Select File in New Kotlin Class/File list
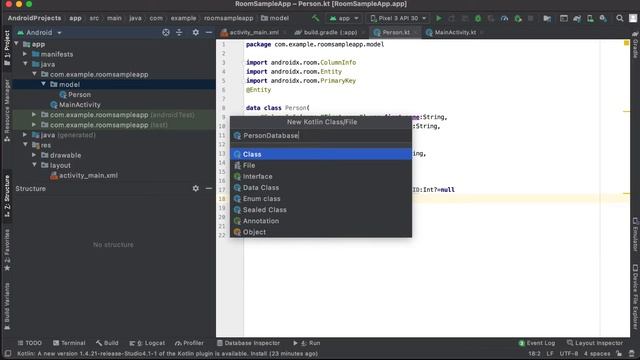The height and width of the screenshot is (360, 640). (321, 165)
